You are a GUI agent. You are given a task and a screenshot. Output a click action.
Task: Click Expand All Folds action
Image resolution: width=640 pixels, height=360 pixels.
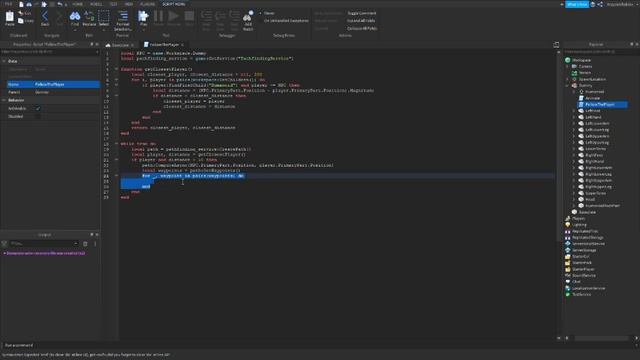click(x=361, y=20)
